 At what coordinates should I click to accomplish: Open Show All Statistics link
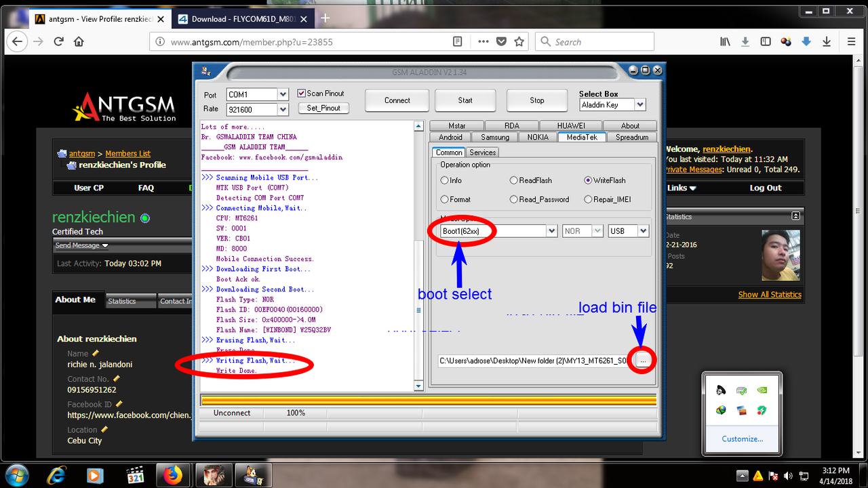click(x=770, y=295)
